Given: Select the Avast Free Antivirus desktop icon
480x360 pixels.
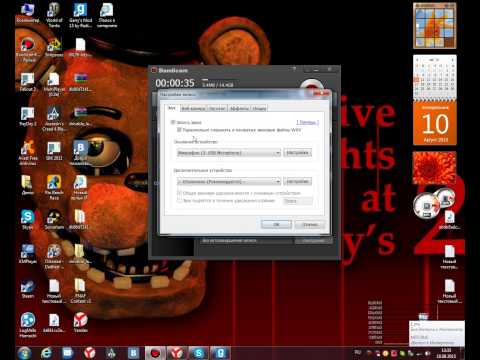Looking at the screenshot, I should click(28, 153).
